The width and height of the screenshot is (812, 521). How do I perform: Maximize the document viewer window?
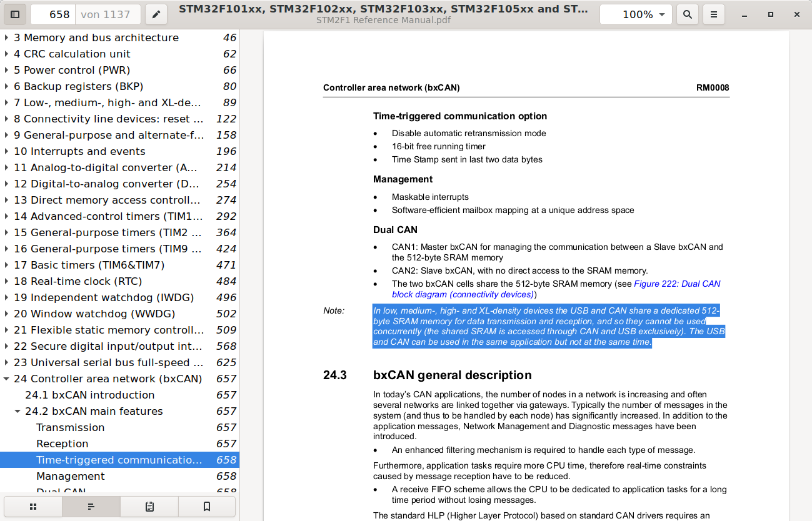pos(771,14)
